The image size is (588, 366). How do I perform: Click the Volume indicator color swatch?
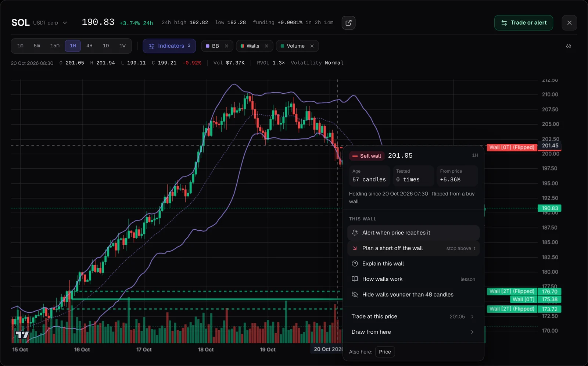282,46
